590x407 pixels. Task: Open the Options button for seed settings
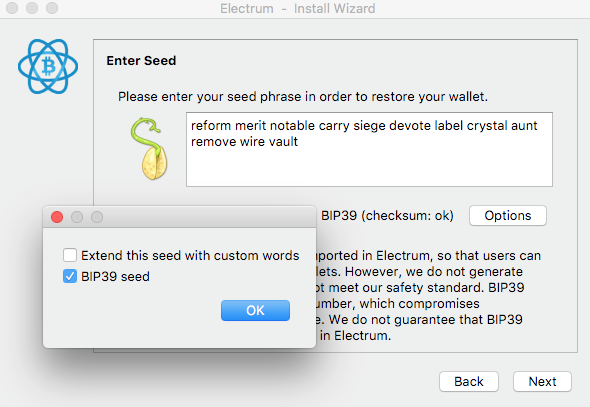508,216
